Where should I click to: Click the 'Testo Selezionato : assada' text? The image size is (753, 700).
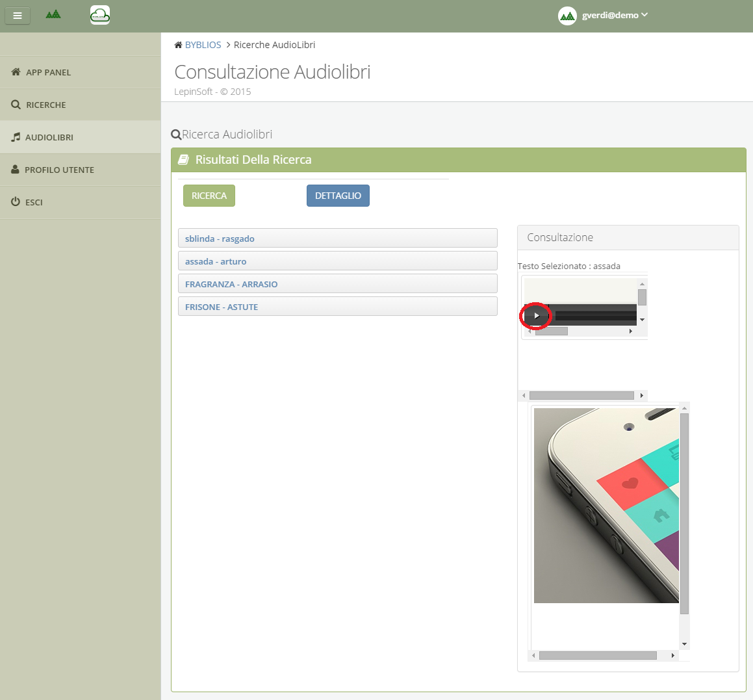click(568, 266)
